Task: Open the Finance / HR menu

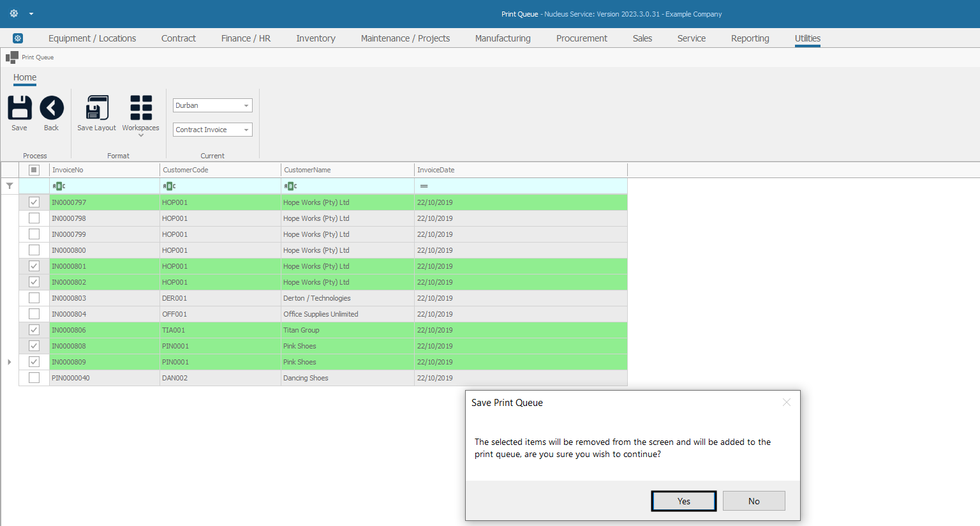Action: click(246, 38)
